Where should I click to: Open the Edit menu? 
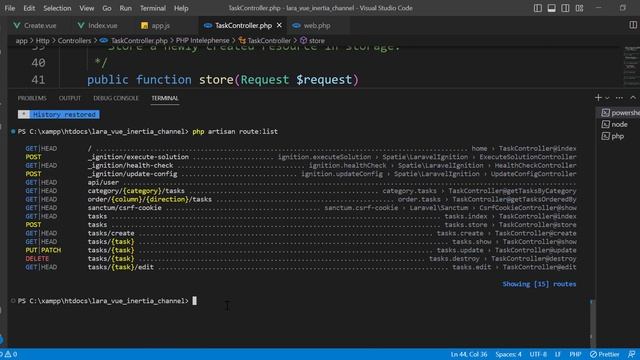(29, 8)
